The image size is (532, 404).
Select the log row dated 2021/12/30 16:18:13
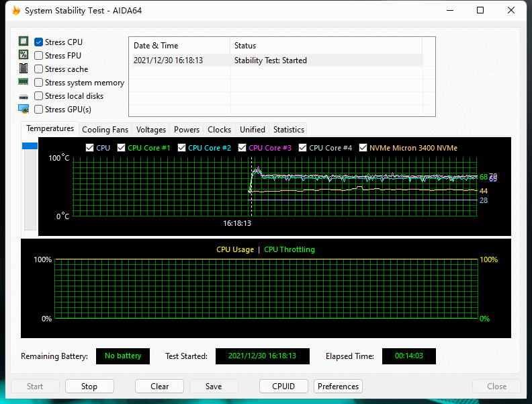[x=277, y=60]
